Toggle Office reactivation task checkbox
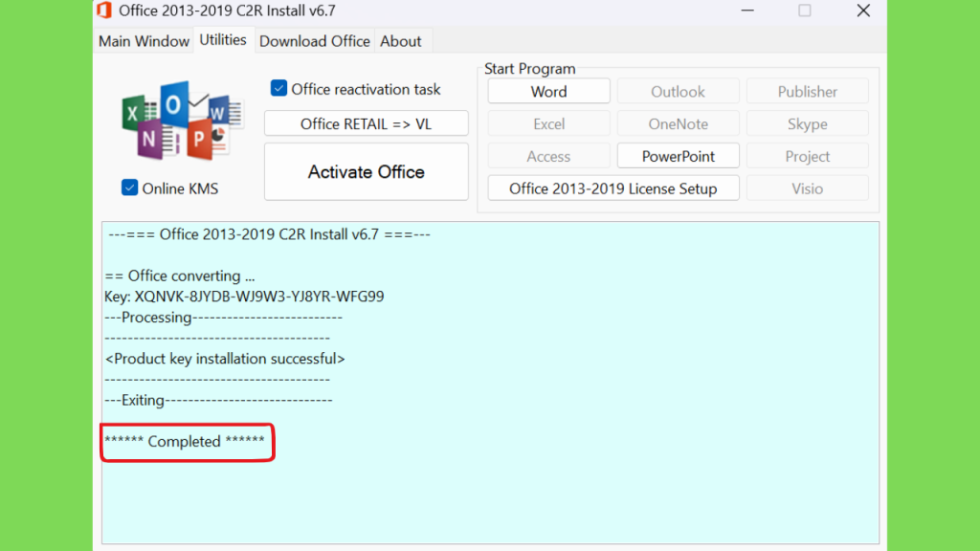Image resolution: width=980 pixels, height=551 pixels. (278, 88)
